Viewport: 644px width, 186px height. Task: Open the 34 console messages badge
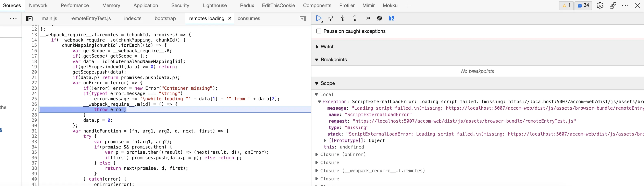583,5
